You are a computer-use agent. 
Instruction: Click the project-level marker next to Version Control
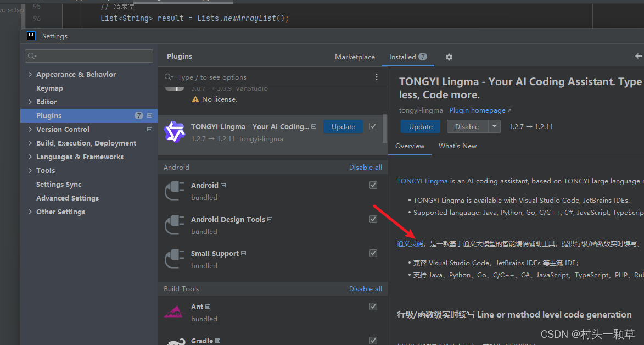click(x=149, y=129)
